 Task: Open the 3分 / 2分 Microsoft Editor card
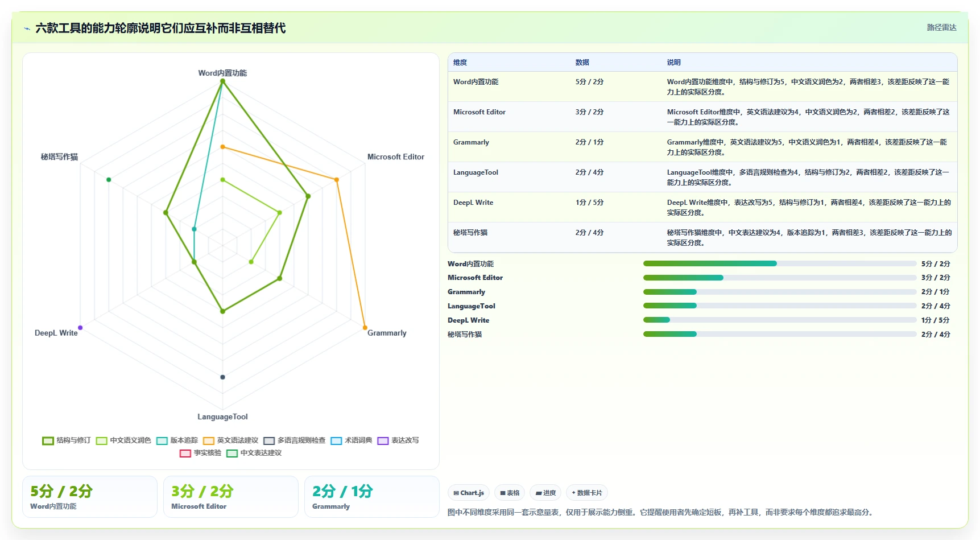231,497
